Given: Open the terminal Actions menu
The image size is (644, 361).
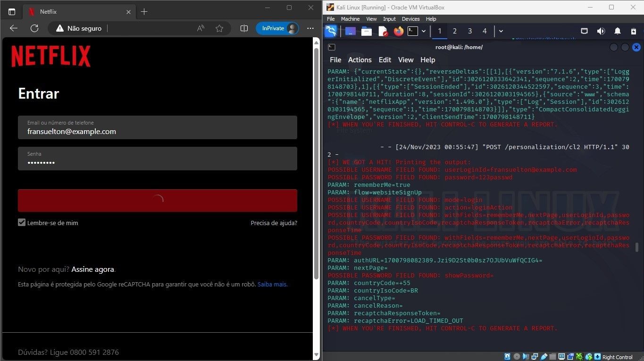Looking at the screenshot, I should point(360,60).
